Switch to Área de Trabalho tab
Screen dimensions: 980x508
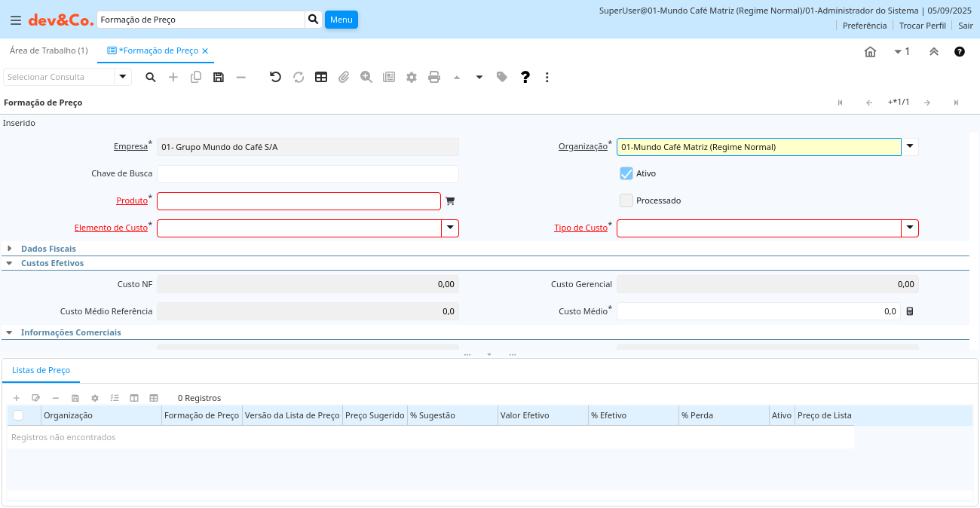[x=48, y=50]
